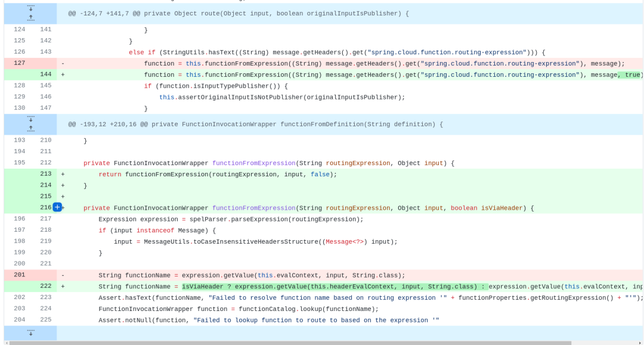Expand up arrow in the functionFromDefinition hunk header
The image size is (644, 345).
[x=30, y=129]
